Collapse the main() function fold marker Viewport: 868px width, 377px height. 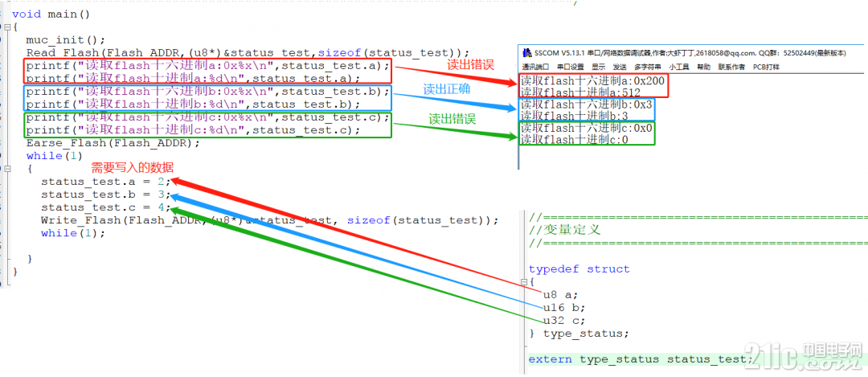(6, 27)
